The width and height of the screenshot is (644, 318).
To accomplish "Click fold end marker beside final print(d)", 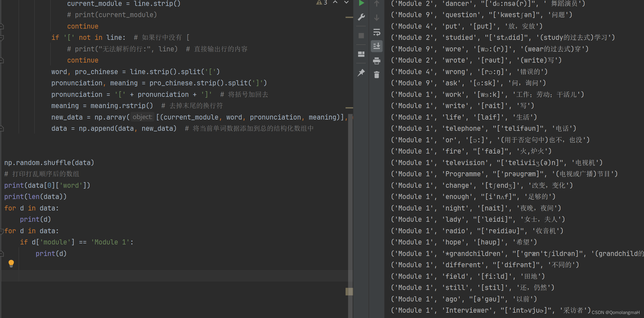I will [x=2, y=254].
